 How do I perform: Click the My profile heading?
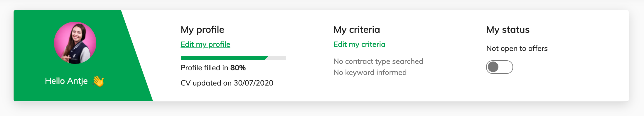point(202,30)
